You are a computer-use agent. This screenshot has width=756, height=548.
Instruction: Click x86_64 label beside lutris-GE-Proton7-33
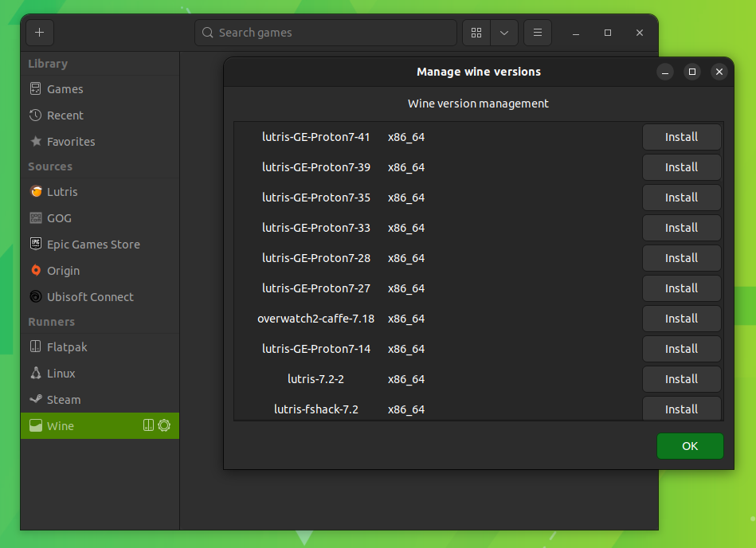click(406, 228)
